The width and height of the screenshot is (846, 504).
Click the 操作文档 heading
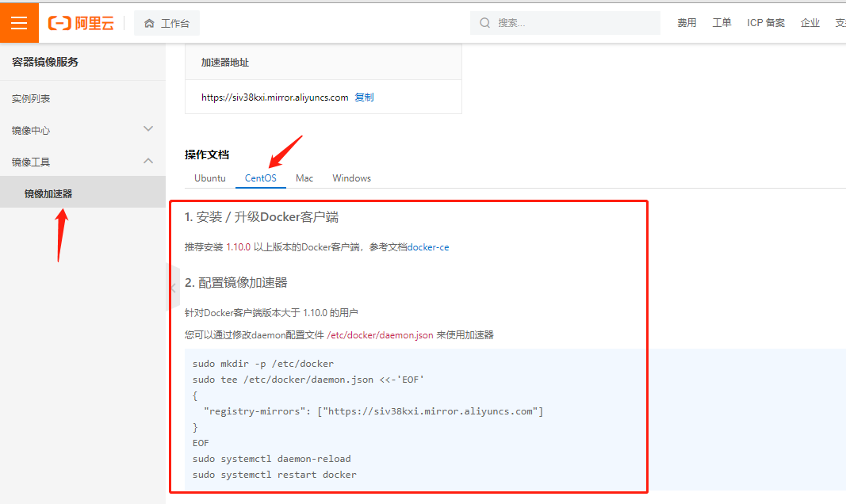(x=207, y=155)
